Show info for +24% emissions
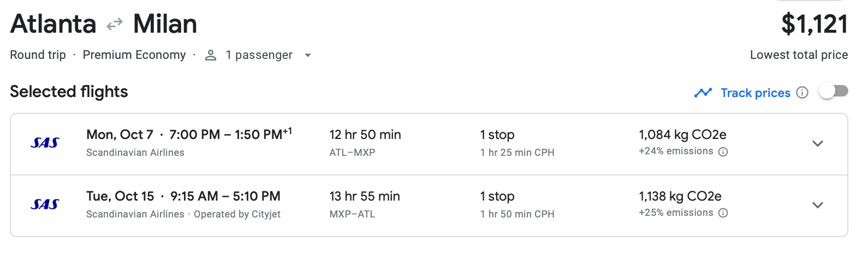This screenshot has width=868, height=254. coord(723,152)
